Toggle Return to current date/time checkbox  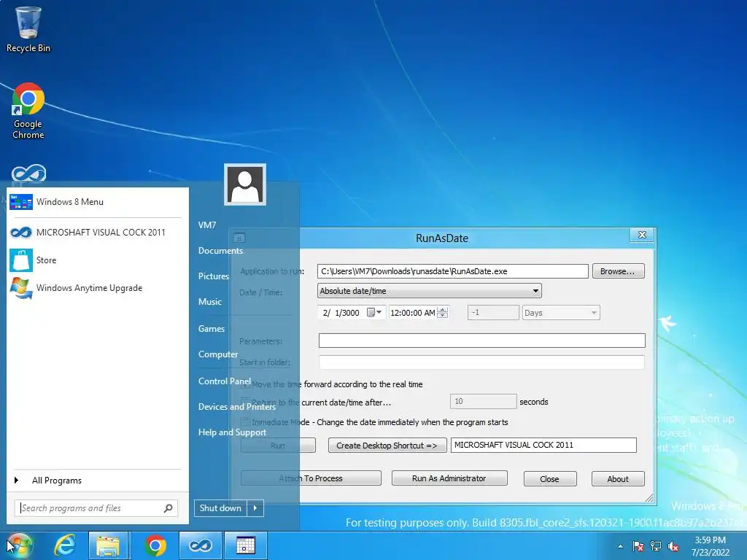coord(245,402)
